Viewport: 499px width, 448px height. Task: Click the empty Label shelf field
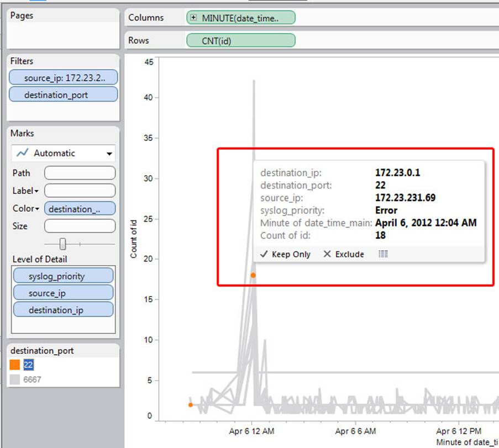(80, 191)
